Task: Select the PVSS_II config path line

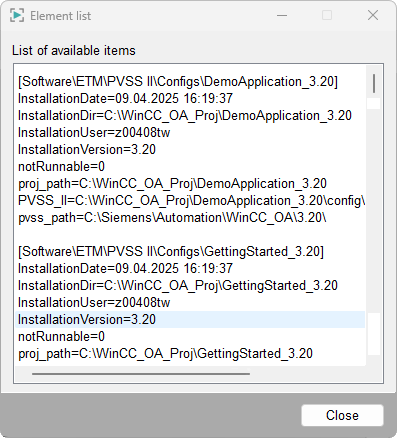Action: 190,201
